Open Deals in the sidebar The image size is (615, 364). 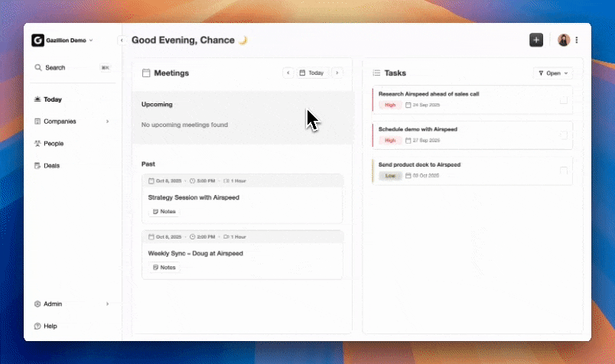73,165
